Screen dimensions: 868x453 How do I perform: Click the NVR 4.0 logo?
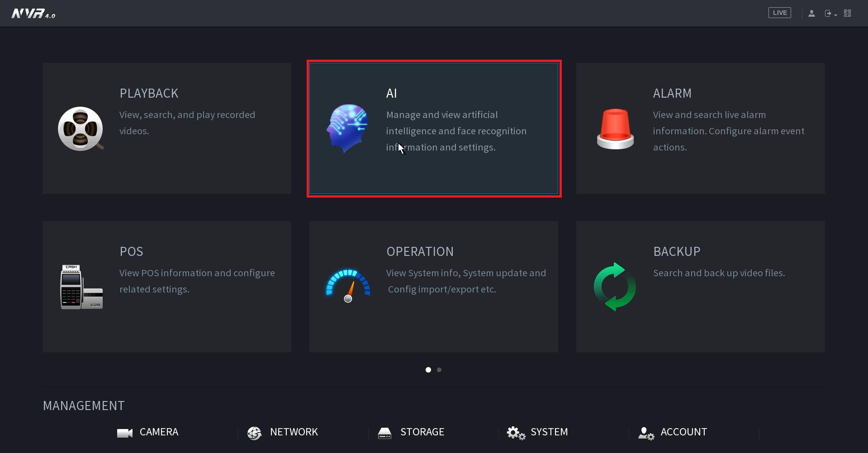pos(33,14)
